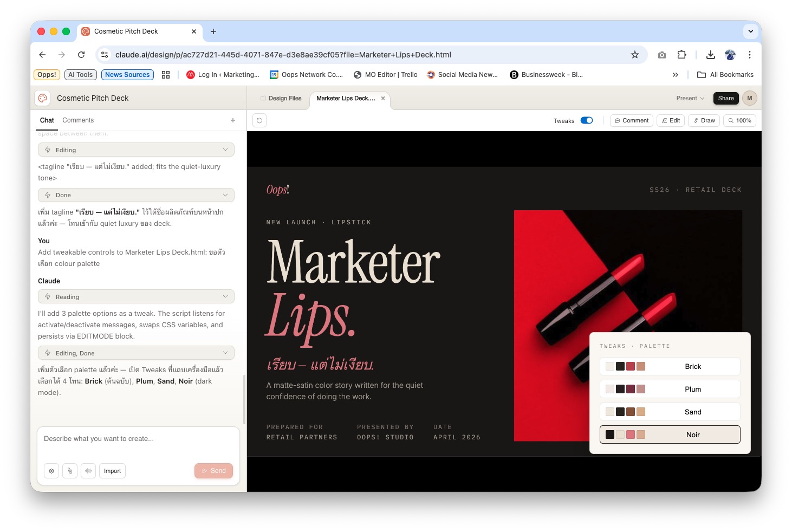Toggle the Tweaks switch off
Viewport: 792px width, 532px height.
[x=587, y=120]
